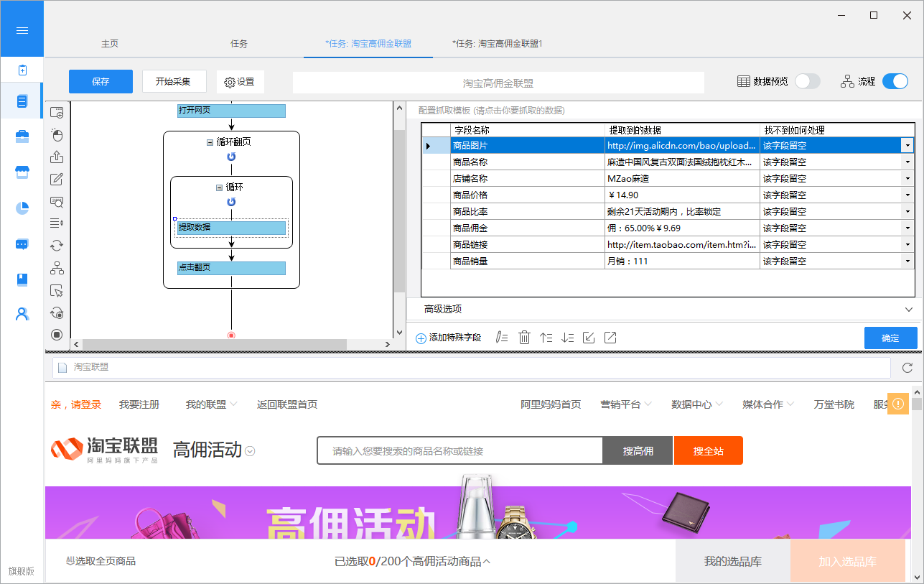Open handling dropdown for 商品价格 row

908,195
